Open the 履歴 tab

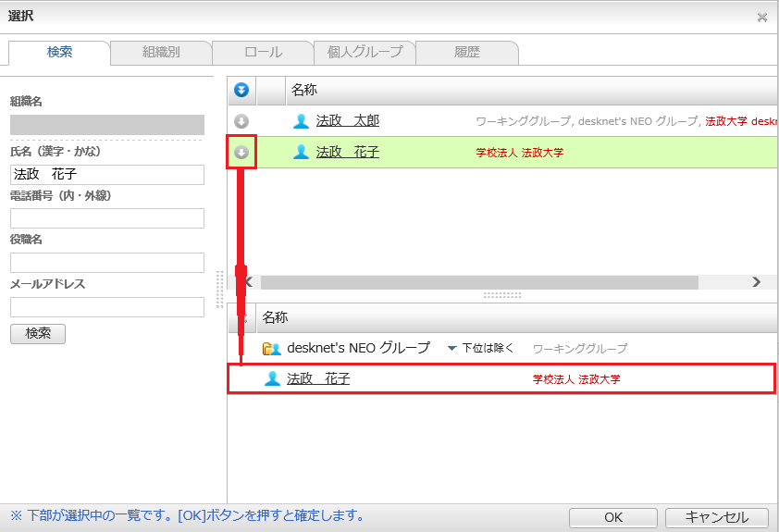pyautogui.click(x=467, y=52)
